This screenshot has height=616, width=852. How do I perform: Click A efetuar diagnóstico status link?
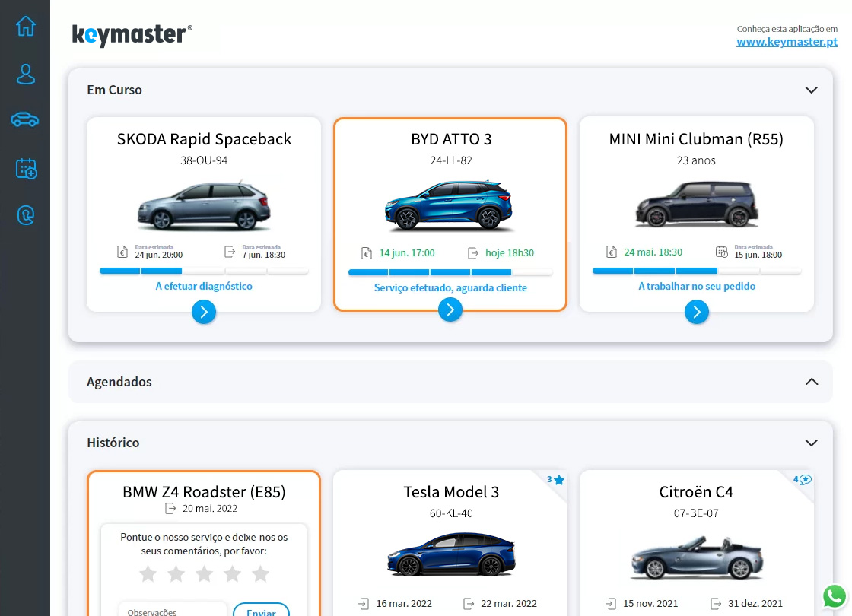tap(204, 286)
